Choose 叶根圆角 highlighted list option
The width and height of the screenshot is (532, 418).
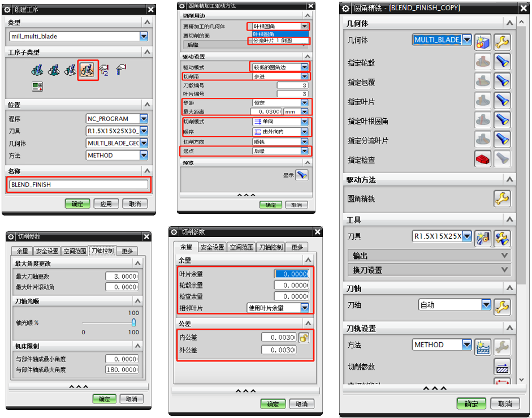click(280, 34)
